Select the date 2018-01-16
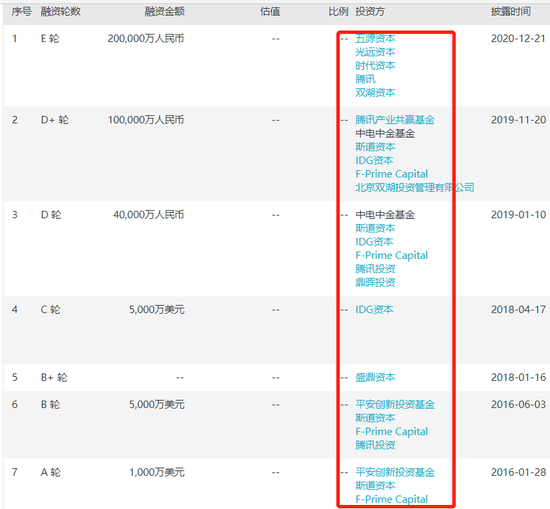550x509 pixels. 518,377
